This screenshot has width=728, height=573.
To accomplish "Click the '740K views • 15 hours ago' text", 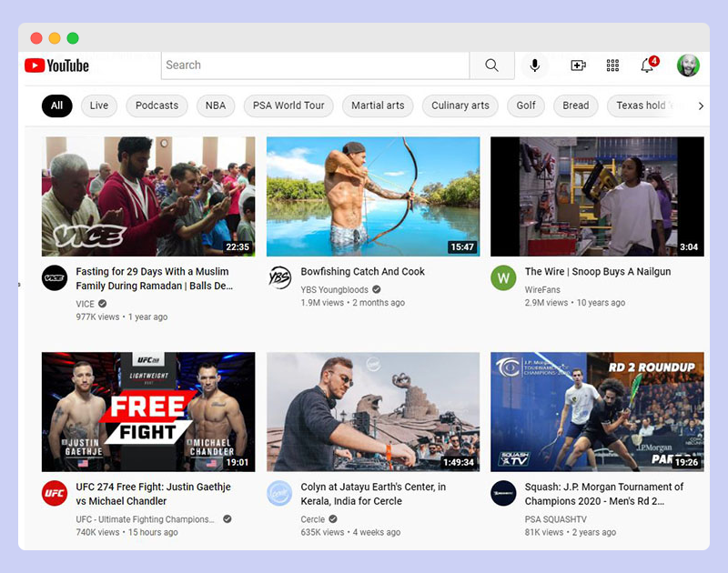I will [126, 532].
